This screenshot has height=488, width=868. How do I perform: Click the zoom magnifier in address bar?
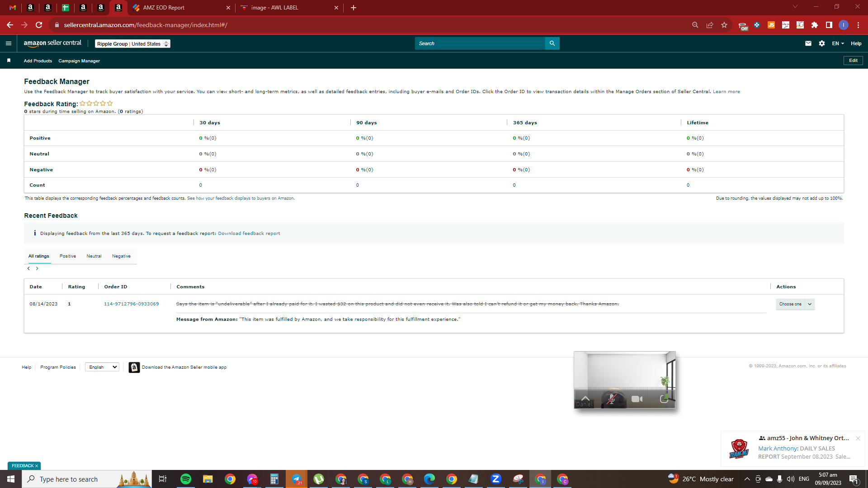(x=695, y=25)
